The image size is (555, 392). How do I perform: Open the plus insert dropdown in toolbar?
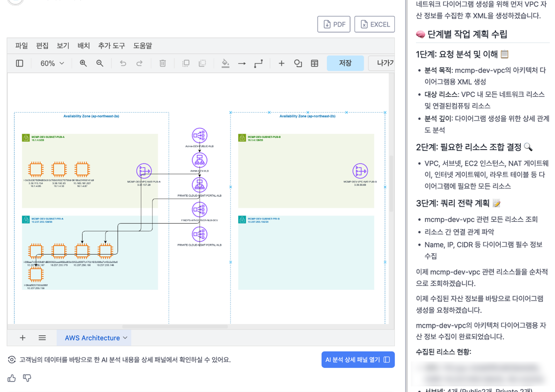281,63
